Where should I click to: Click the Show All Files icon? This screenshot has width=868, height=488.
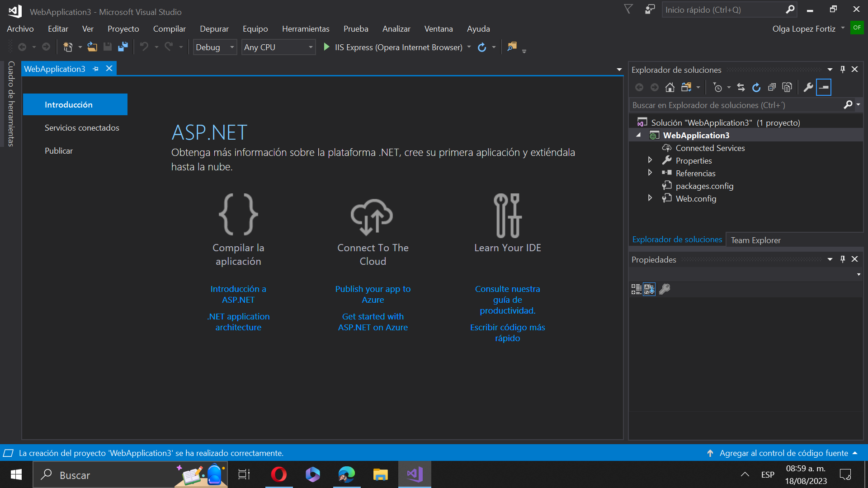click(x=787, y=87)
